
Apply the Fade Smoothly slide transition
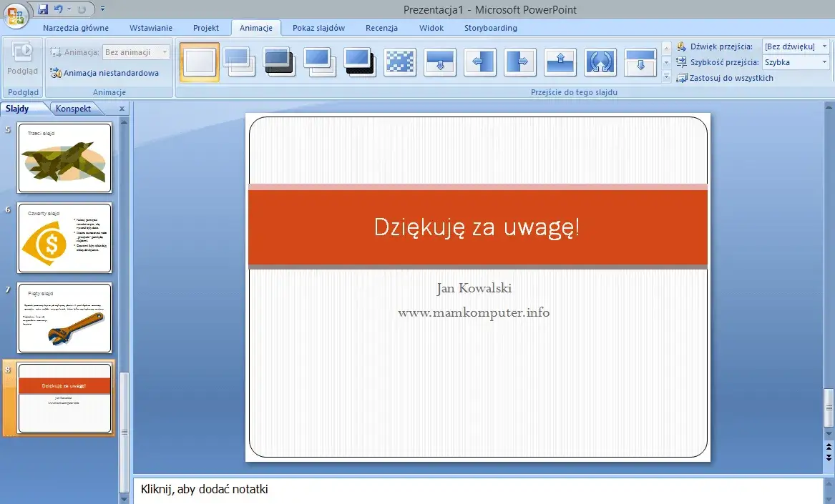pos(239,62)
